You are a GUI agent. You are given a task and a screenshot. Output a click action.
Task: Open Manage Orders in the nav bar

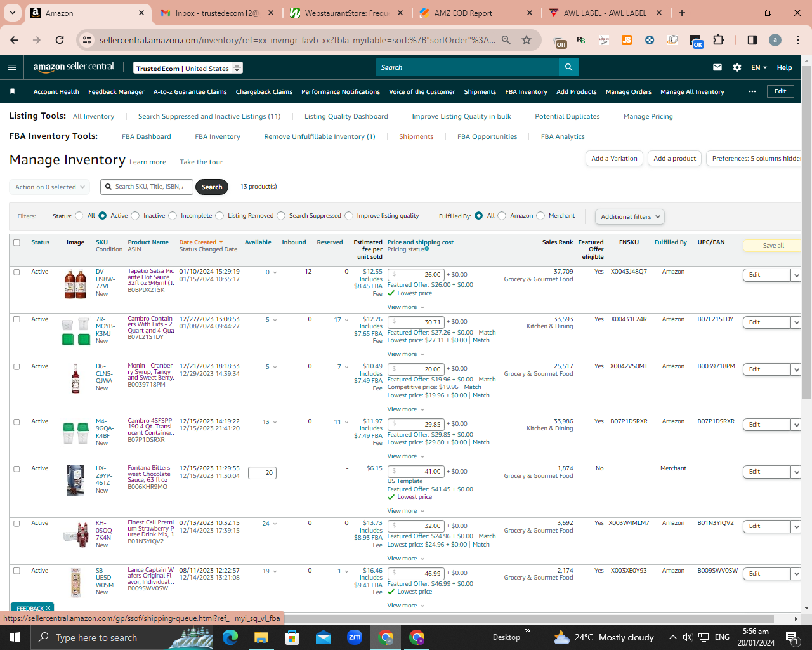[628, 92]
